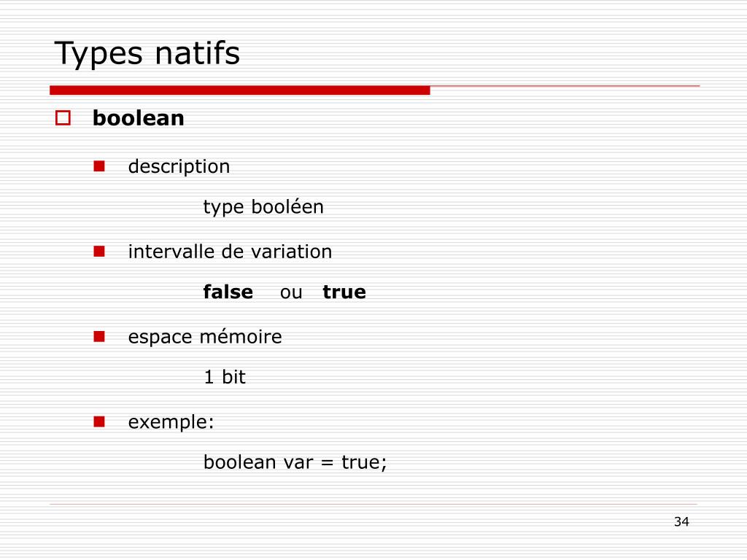Click the thin gray footer line
Screen dimensions: 747x560
point(373,504)
